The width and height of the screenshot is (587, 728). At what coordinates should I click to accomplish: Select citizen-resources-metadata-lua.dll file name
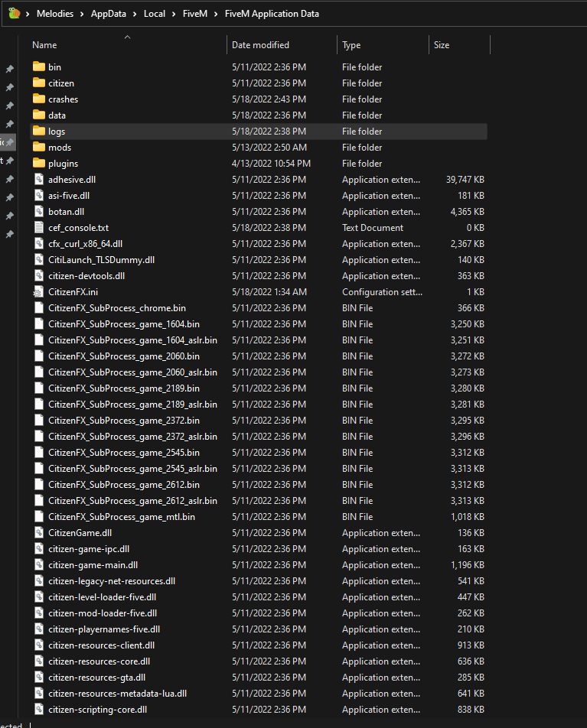click(x=118, y=694)
